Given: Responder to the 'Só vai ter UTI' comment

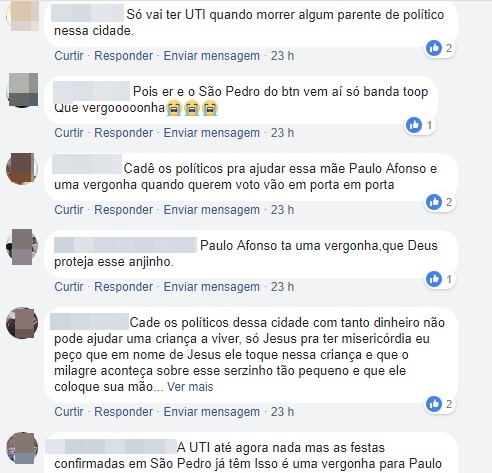Looking at the screenshot, I should click(x=123, y=56).
